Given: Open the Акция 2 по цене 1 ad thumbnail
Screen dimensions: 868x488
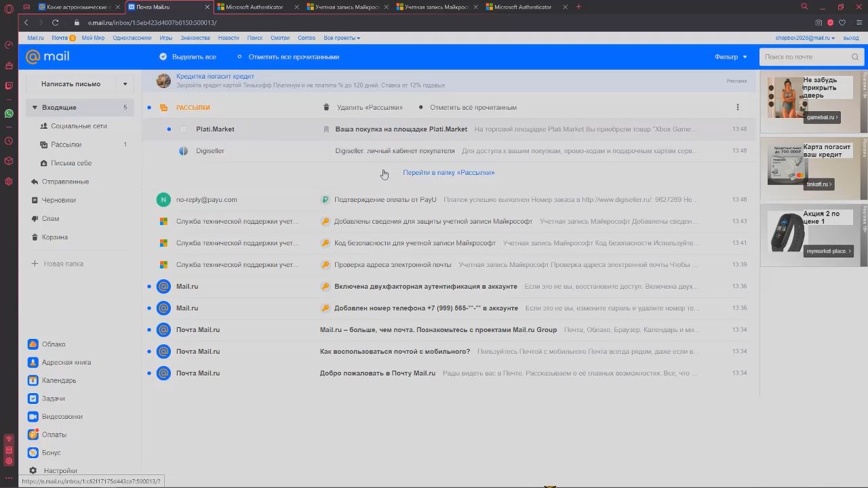Looking at the screenshot, I should (786, 232).
